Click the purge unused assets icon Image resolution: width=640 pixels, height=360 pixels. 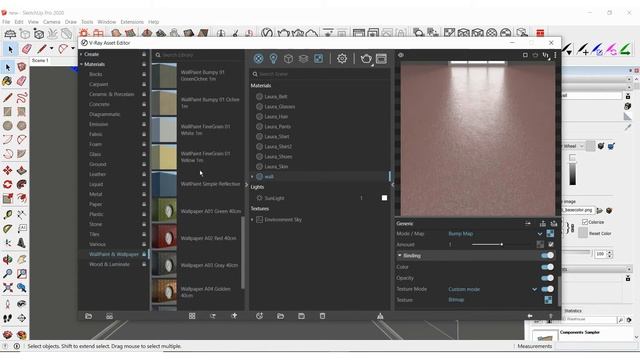[x=380, y=316]
